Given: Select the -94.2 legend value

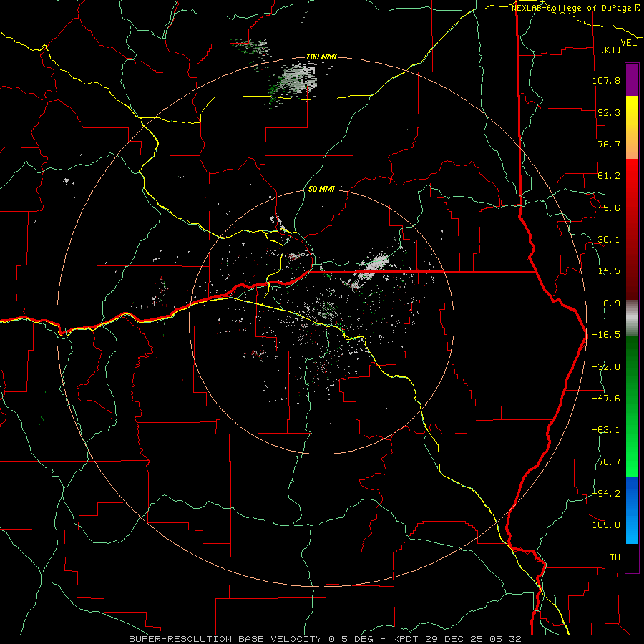Looking at the screenshot, I should (x=606, y=494).
